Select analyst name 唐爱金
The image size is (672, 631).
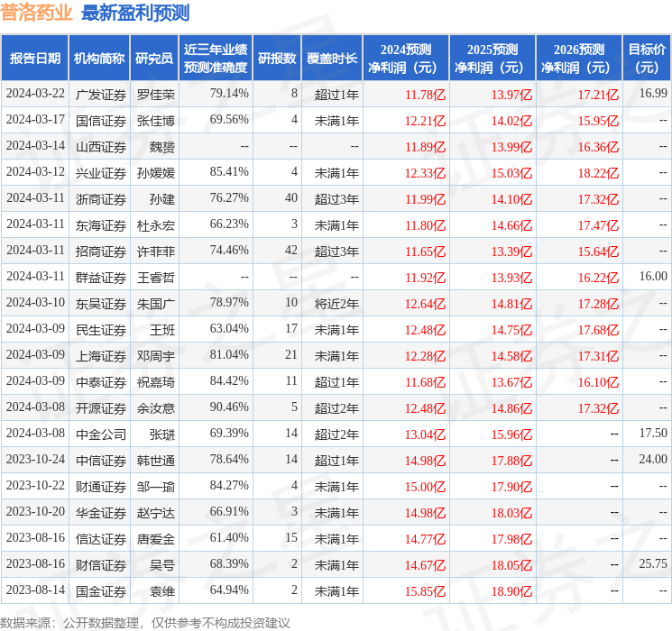click(x=155, y=539)
